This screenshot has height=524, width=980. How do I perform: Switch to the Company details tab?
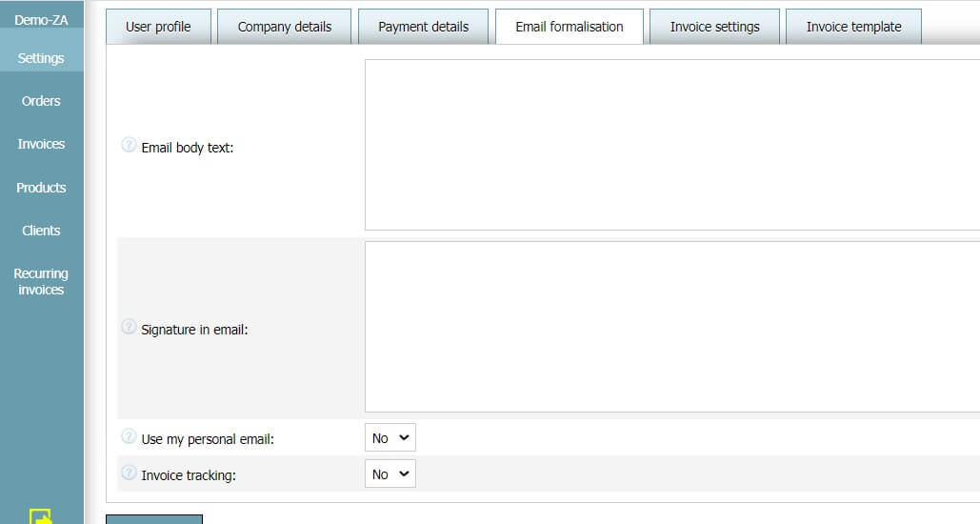285,27
